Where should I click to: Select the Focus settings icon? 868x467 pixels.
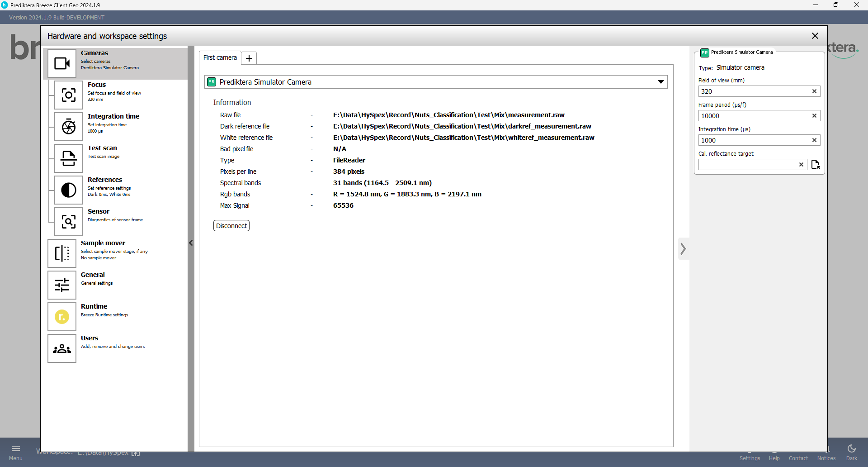coord(69,95)
